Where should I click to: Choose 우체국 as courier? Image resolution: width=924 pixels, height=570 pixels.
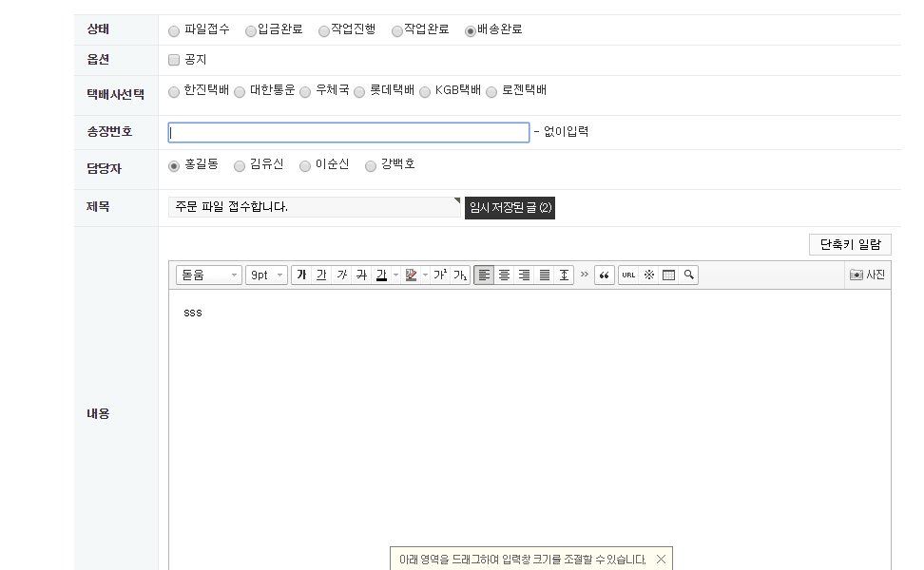click(305, 92)
